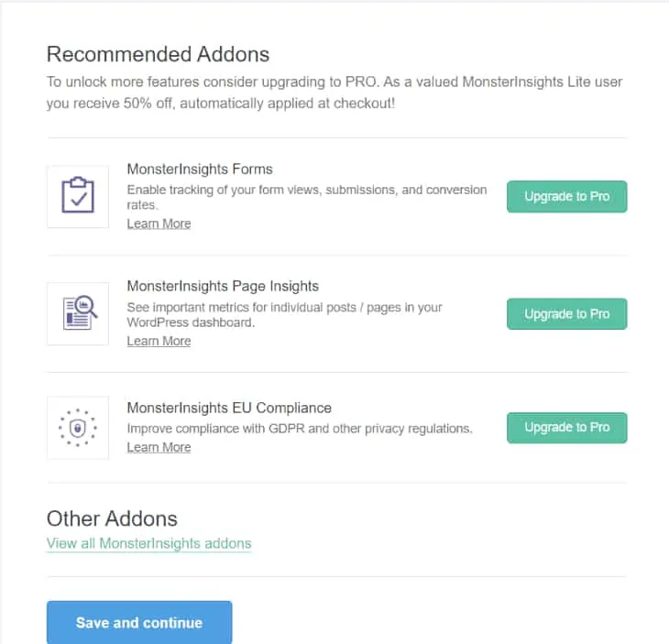Select the MonsterInsights Forms title
This screenshot has width=669, height=644.
click(200, 169)
